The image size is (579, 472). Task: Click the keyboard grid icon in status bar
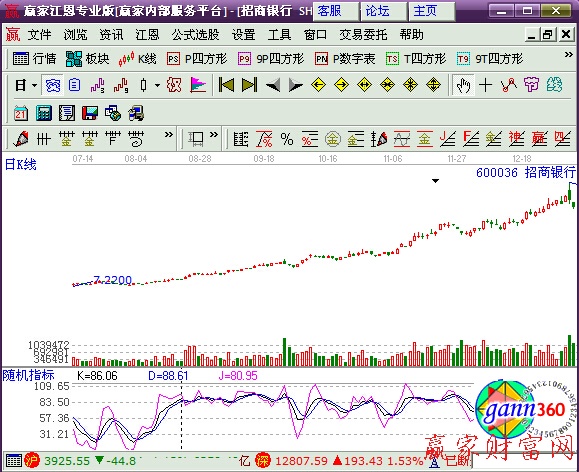tap(14, 461)
